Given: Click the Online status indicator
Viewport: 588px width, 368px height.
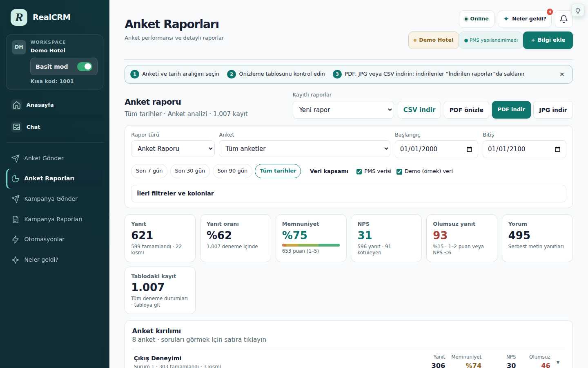Looking at the screenshot, I should (x=477, y=19).
